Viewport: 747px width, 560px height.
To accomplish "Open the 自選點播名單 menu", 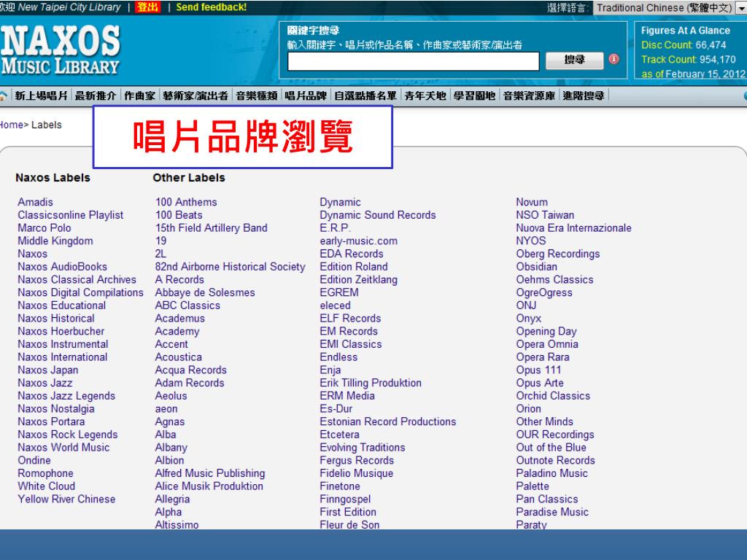I will pos(365,96).
